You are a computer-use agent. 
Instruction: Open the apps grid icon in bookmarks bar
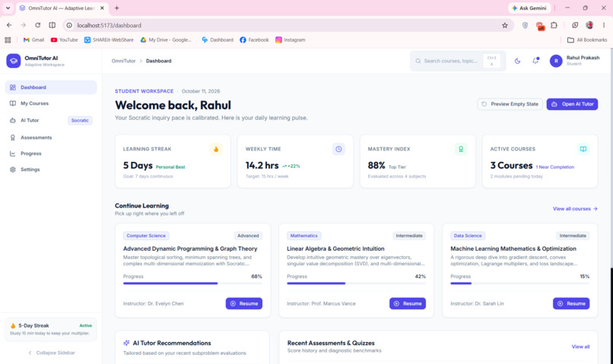click(x=8, y=40)
